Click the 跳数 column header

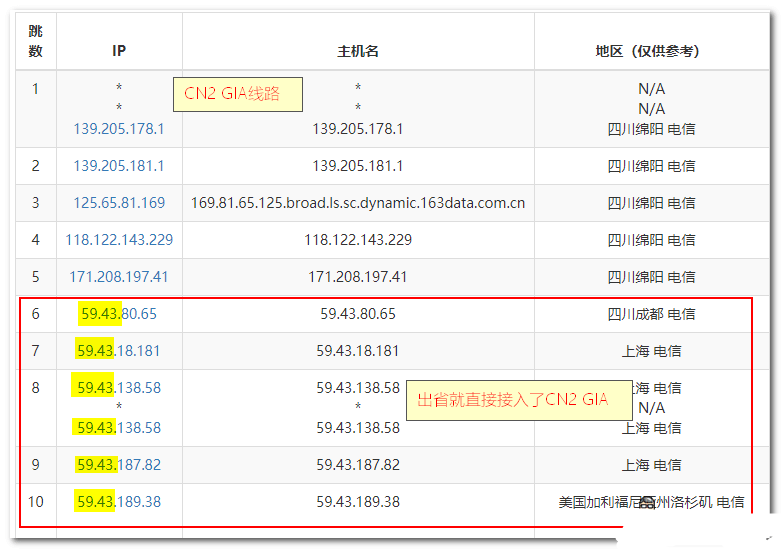(x=36, y=41)
